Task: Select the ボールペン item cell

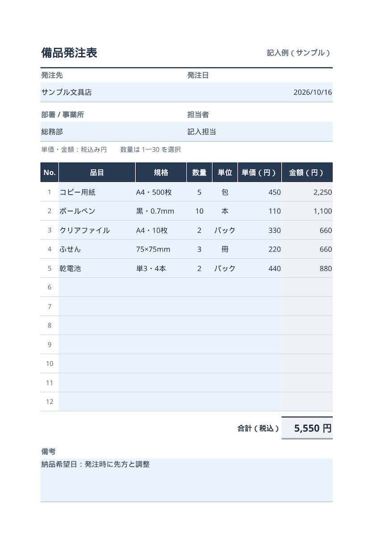Action: pos(97,211)
